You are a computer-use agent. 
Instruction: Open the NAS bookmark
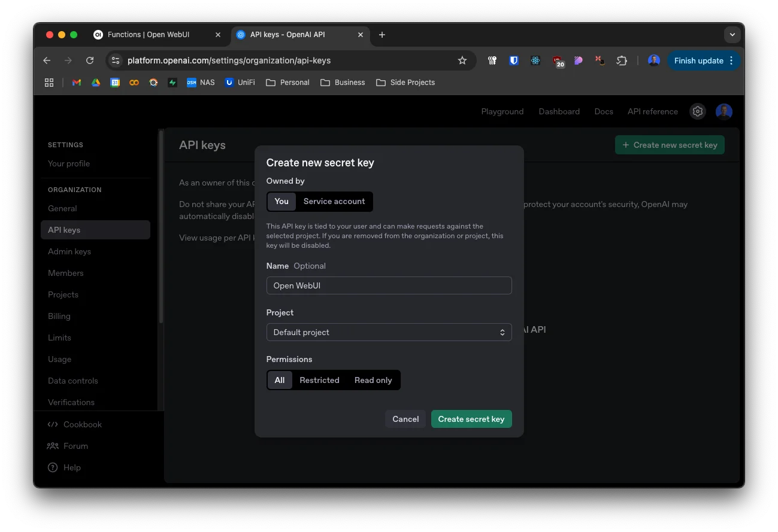pyautogui.click(x=201, y=83)
